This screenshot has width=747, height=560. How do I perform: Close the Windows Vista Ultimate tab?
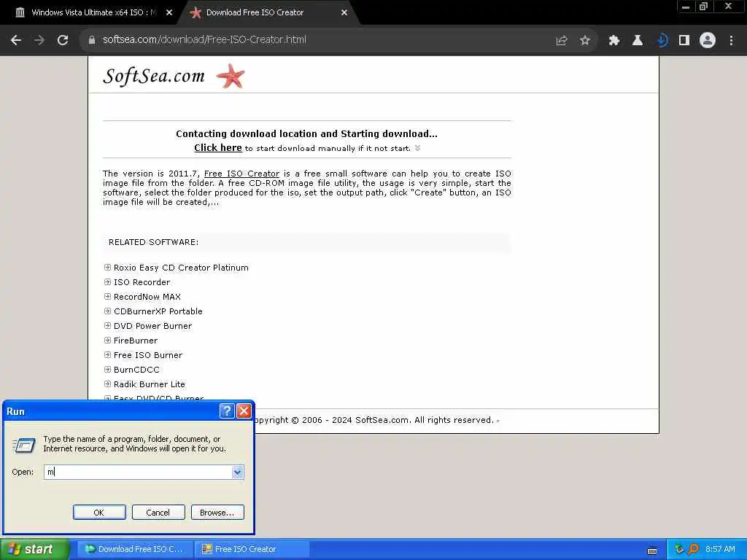[169, 13]
